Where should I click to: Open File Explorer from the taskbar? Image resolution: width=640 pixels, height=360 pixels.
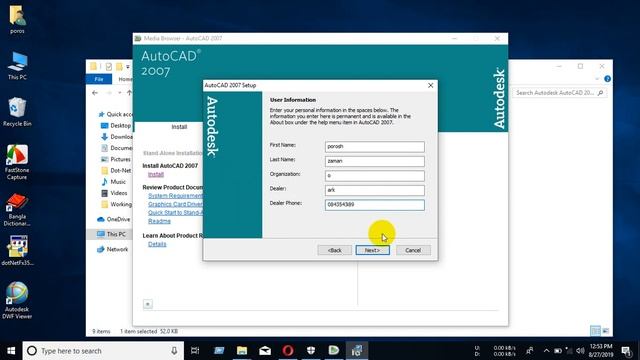coord(242,350)
